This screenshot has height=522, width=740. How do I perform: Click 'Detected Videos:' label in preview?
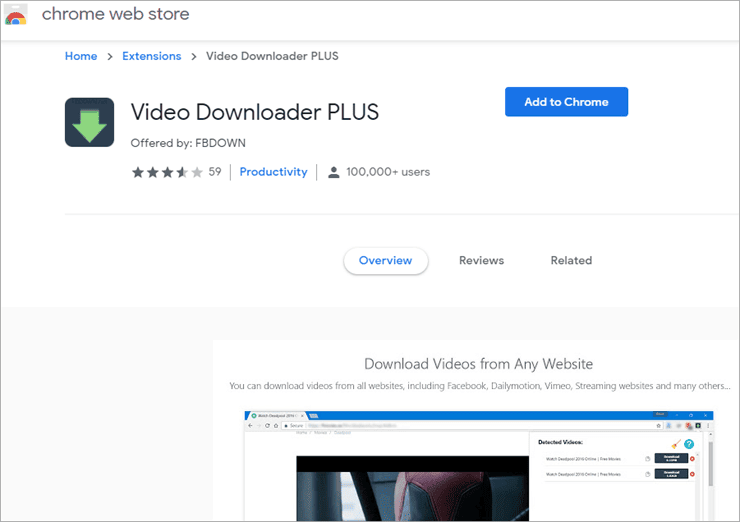coord(560,442)
